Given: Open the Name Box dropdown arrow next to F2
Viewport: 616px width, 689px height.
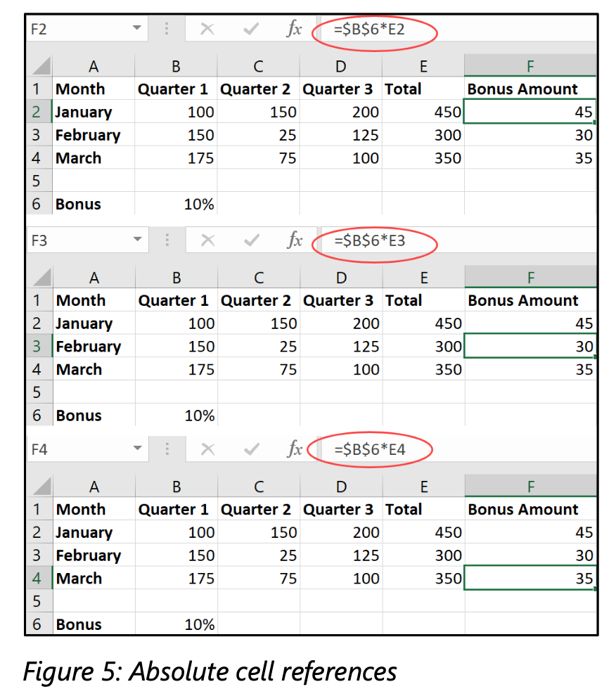Looking at the screenshot, I should click(x=137, y=29).
